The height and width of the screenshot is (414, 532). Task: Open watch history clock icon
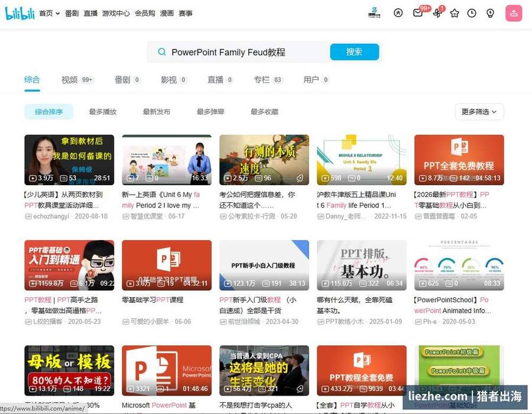pos(472,13)
